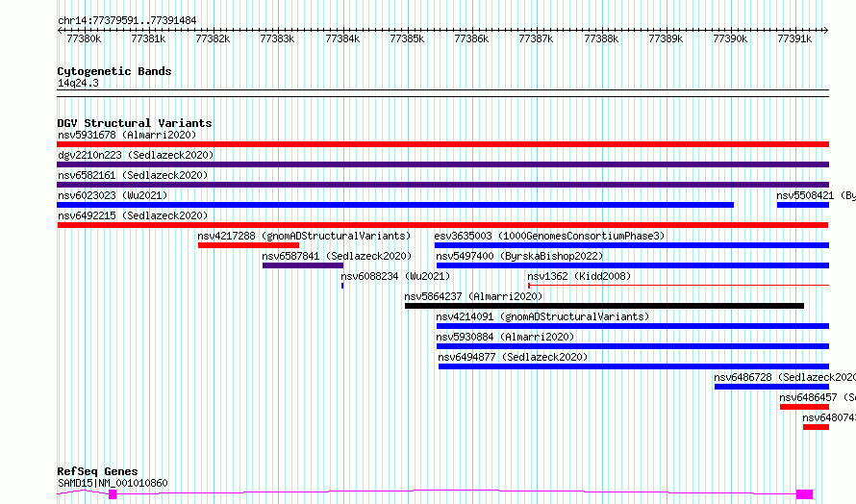Click the blue nsv6494877 variant bar
856x504 pixels.
point(634,366)
